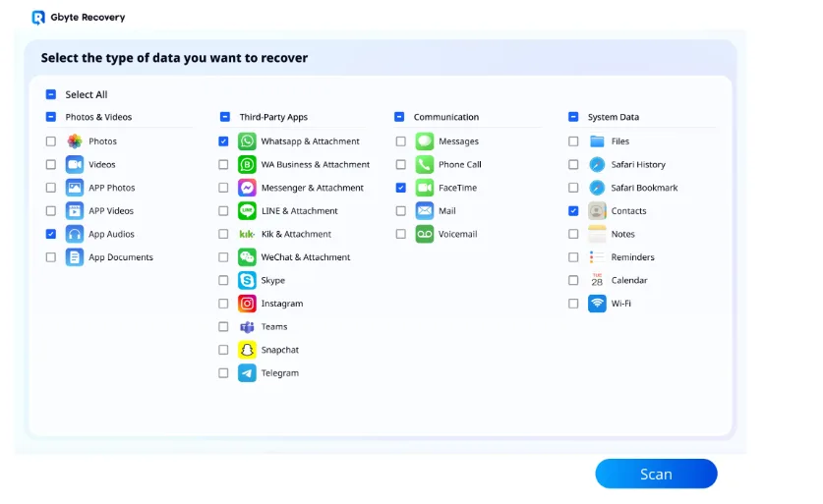Click the WhatsApp app icon
Screen dimensions: 823x504
pyautogui.click(x=247, y=141)
